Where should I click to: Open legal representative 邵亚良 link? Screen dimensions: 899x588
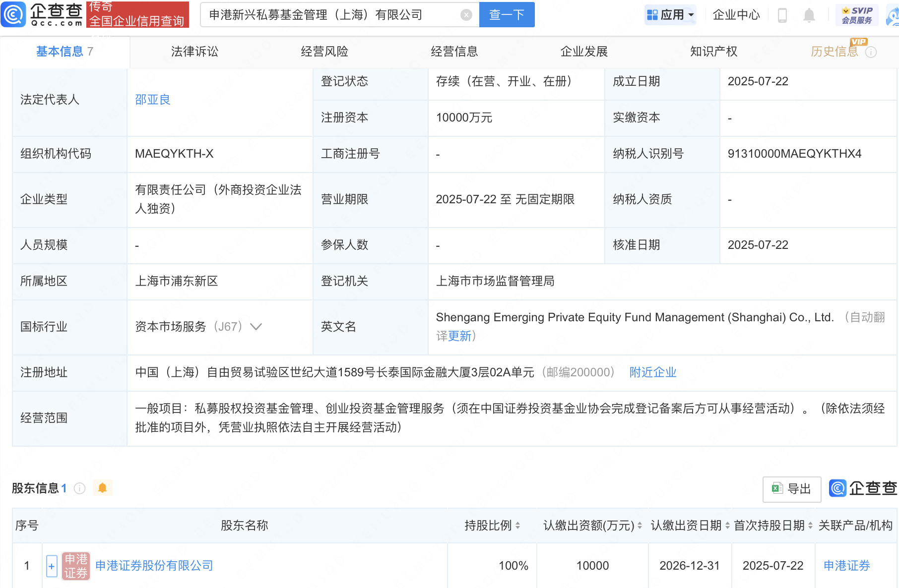[153, 100]
